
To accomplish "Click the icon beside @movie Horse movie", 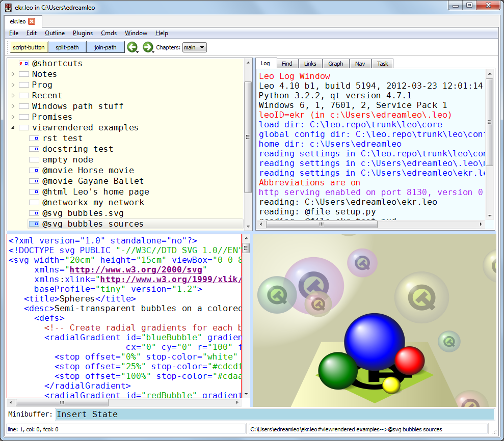I will (x=34, y=171).
